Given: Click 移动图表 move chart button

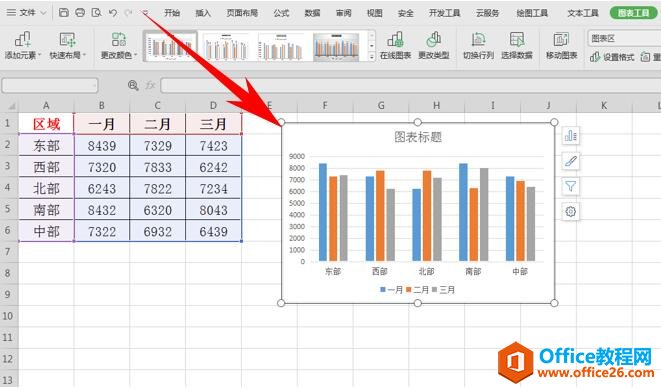Looking at the screenshot, I should (x=561, y=46).
